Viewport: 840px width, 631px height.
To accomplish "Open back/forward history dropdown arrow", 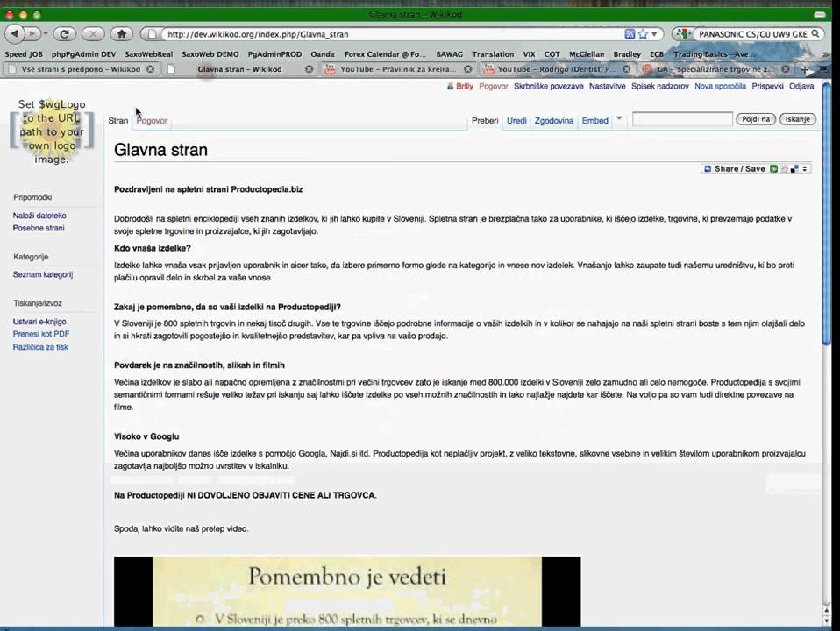I will [46, 34].
